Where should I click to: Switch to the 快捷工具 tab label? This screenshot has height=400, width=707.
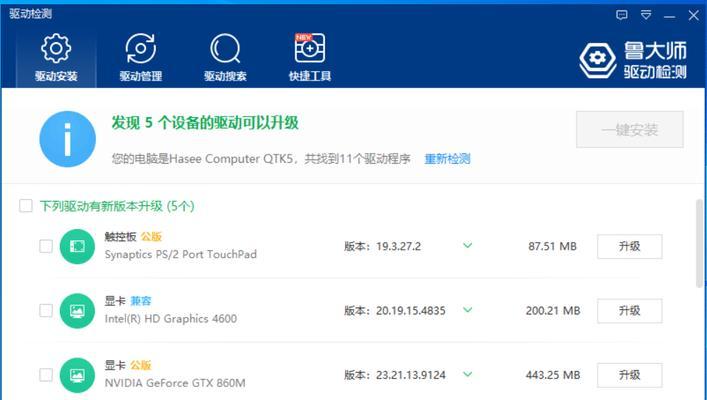(310, 76)
